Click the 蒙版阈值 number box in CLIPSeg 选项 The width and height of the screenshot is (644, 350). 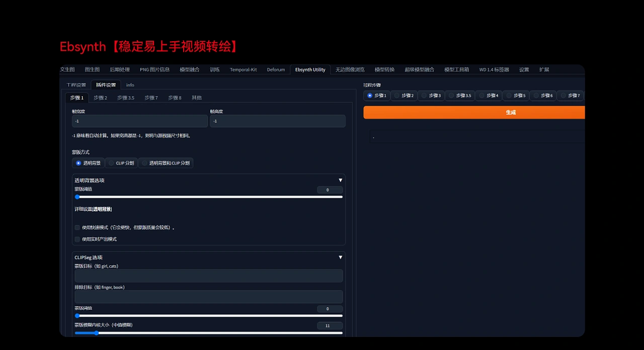(330, 309)
